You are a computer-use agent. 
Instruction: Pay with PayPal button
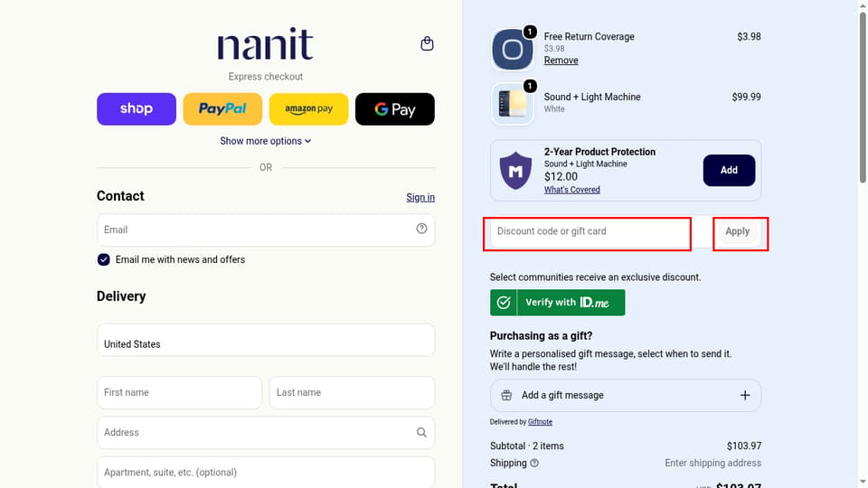(x=222, y=109)
